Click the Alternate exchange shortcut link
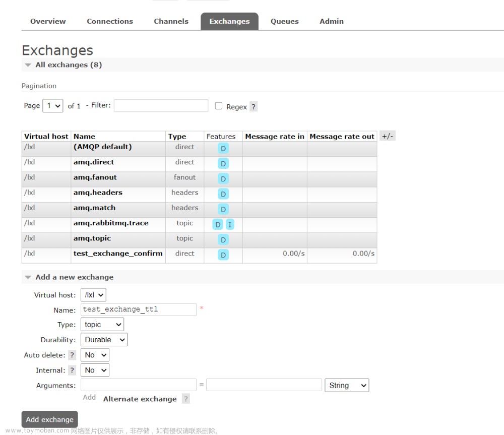The height and width of the screenshot is (435, 504). pos(140,399)
